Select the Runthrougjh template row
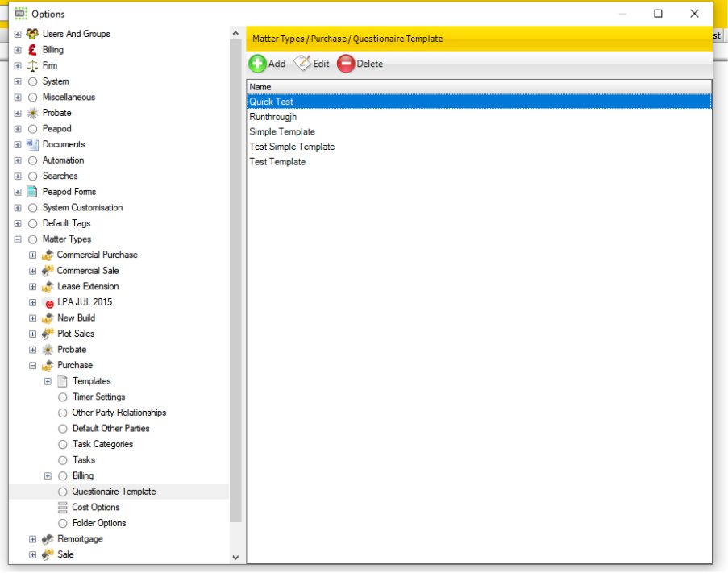 (x=479, y=117)
